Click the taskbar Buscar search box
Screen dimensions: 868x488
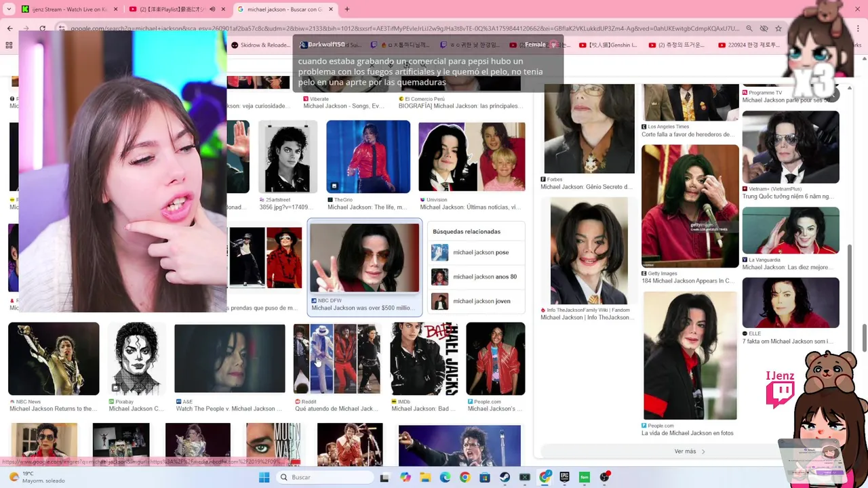324,477
